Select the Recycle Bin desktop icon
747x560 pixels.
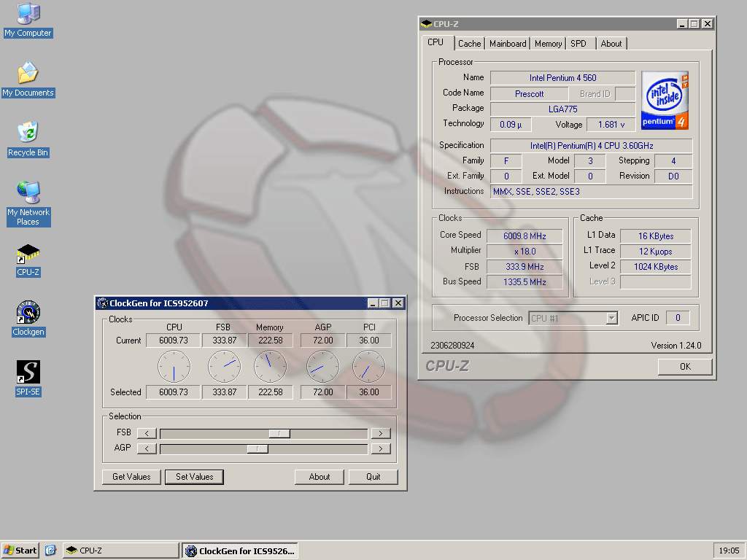[28, 139]
